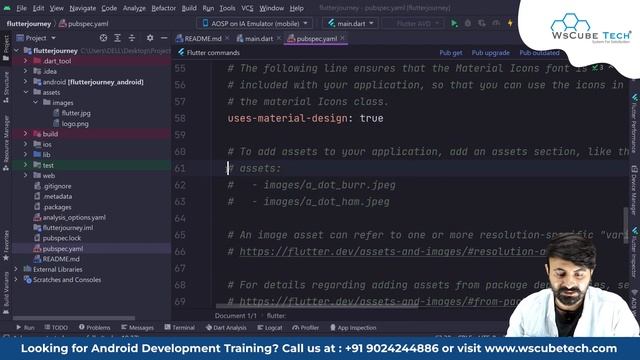Collapse all nodes in Project panel

[132, 38]
